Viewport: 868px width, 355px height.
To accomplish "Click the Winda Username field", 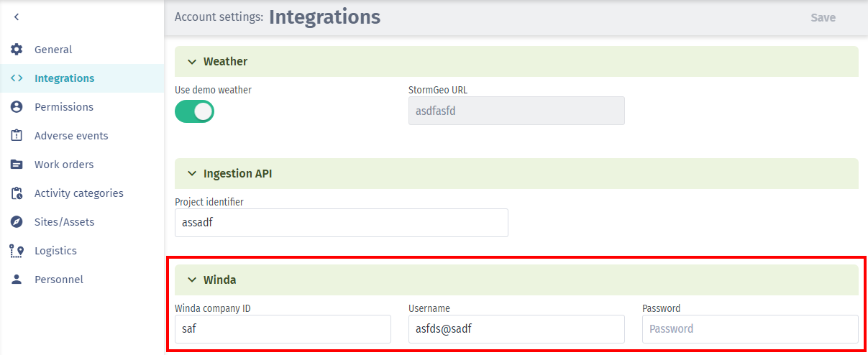I will click(x=516, y=329).
